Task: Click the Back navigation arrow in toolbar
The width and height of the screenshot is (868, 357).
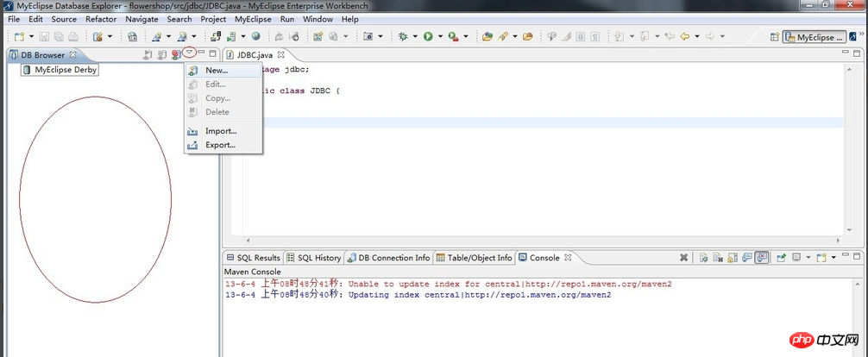Action: tap(684, 36)
